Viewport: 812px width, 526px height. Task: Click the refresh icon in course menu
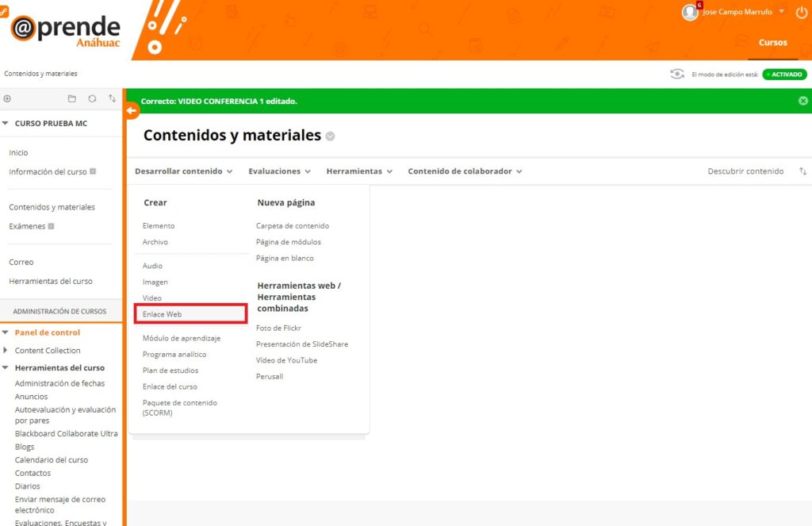tap(92, 99)
